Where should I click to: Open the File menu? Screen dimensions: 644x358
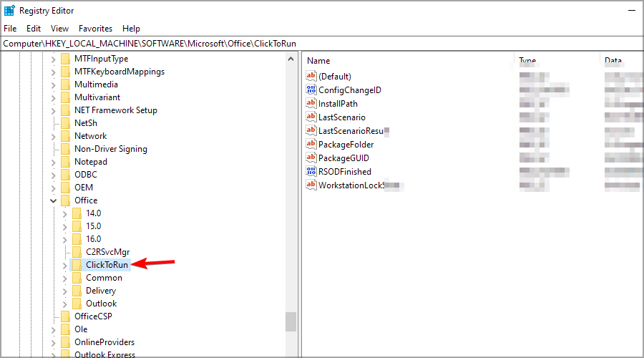pos(10,29)
